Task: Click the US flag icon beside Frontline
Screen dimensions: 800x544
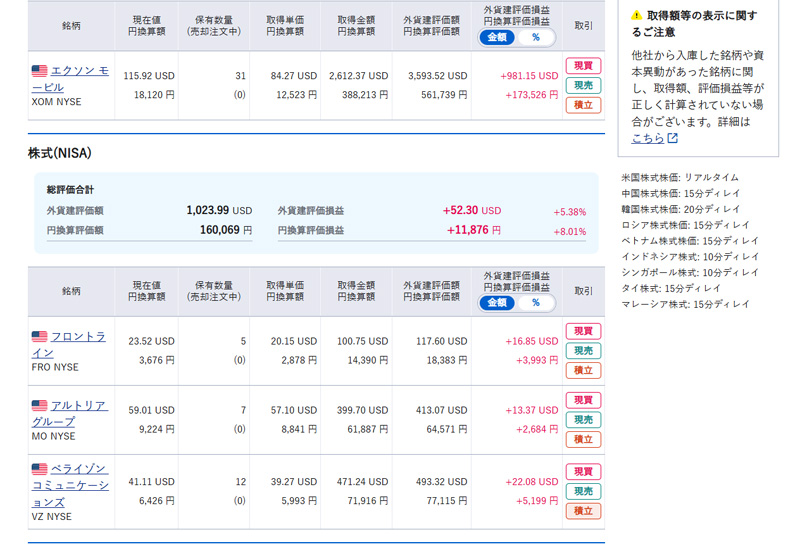Action: (39, 337)
